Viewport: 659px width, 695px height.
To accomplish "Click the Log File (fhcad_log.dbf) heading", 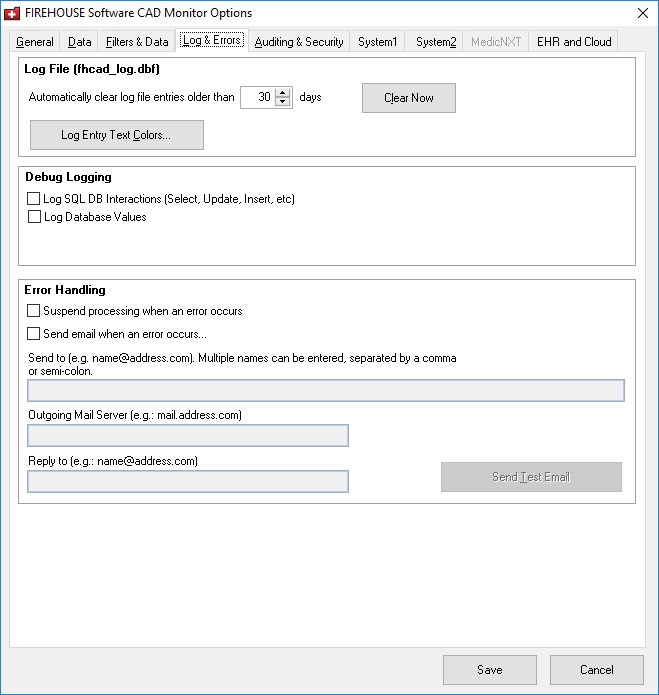I will (92, 69).
